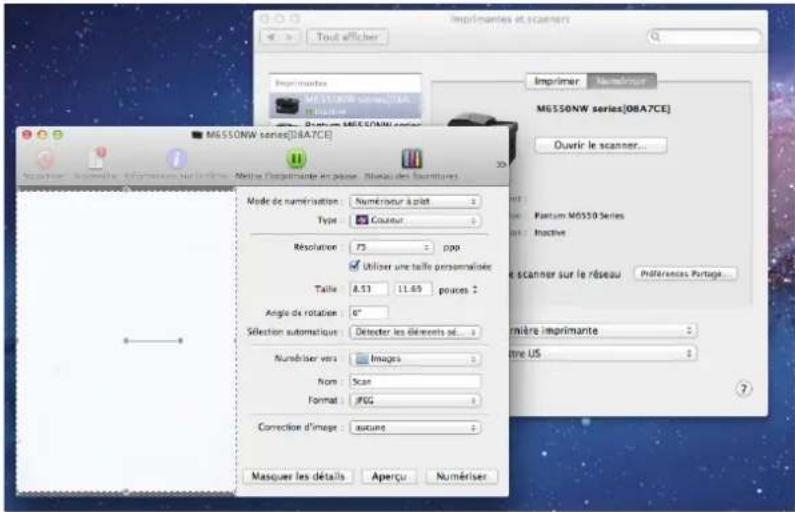
Task: Click the help question mark button
Action: point(743,389)
